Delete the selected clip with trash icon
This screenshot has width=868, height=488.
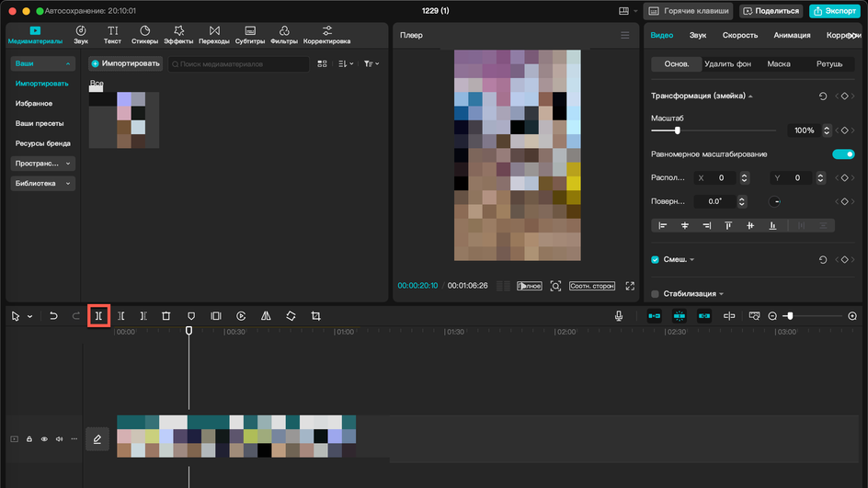pos(166,316)
